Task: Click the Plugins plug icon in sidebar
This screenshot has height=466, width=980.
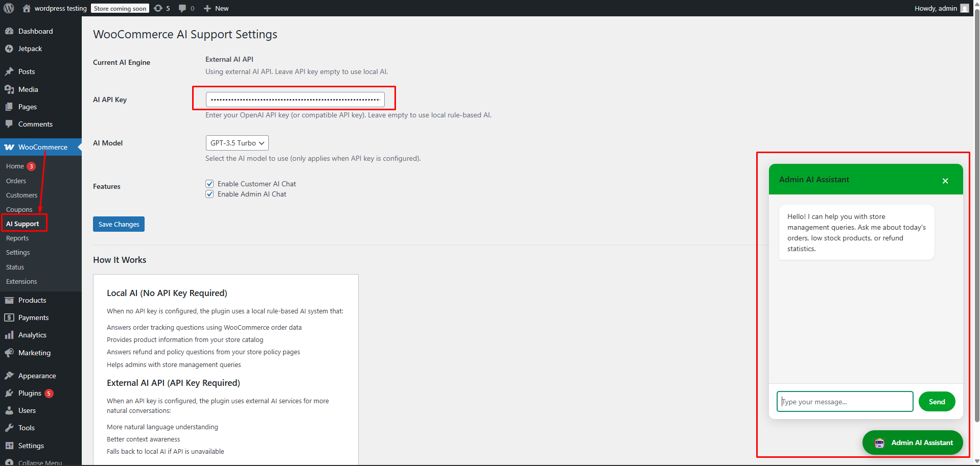Action: (9, 393)
